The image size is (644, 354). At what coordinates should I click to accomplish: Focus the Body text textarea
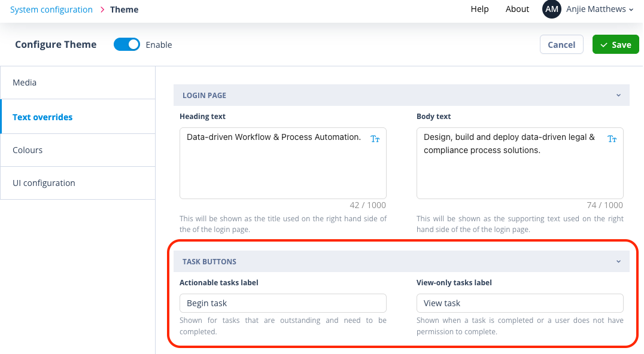pos(520,163)
